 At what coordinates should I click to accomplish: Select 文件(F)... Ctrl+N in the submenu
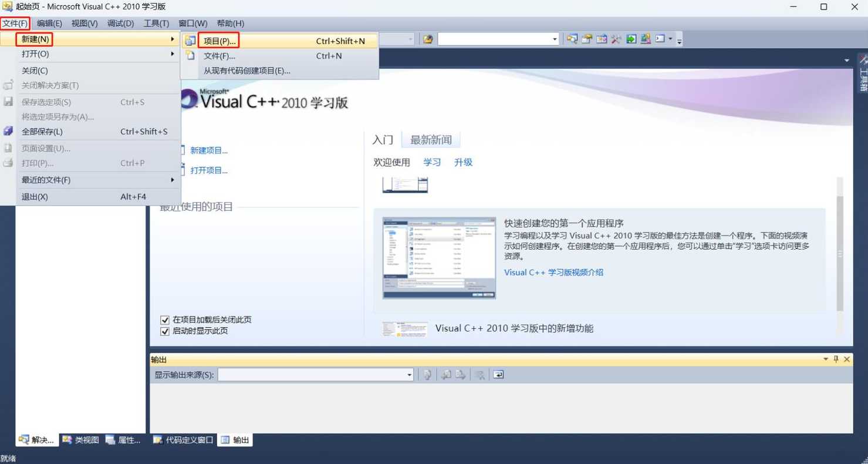pos(281,56)
